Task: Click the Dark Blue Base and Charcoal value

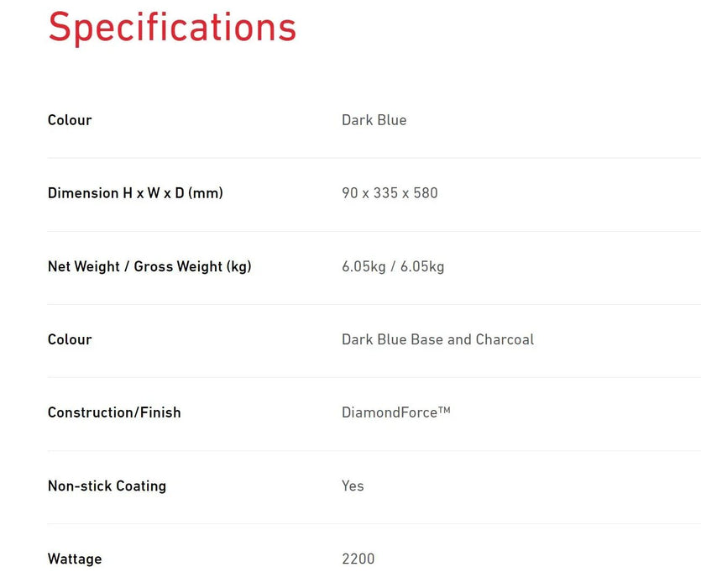Action: point(437,339)
